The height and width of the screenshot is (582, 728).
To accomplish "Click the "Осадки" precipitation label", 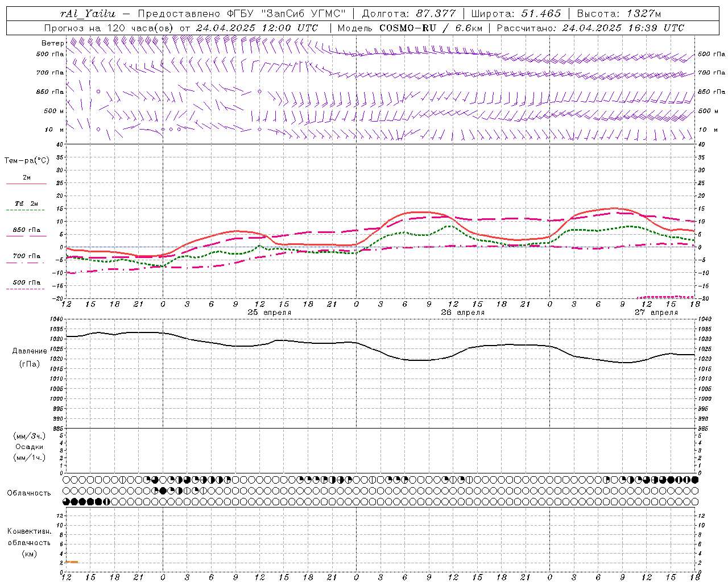I will [30, 447].
